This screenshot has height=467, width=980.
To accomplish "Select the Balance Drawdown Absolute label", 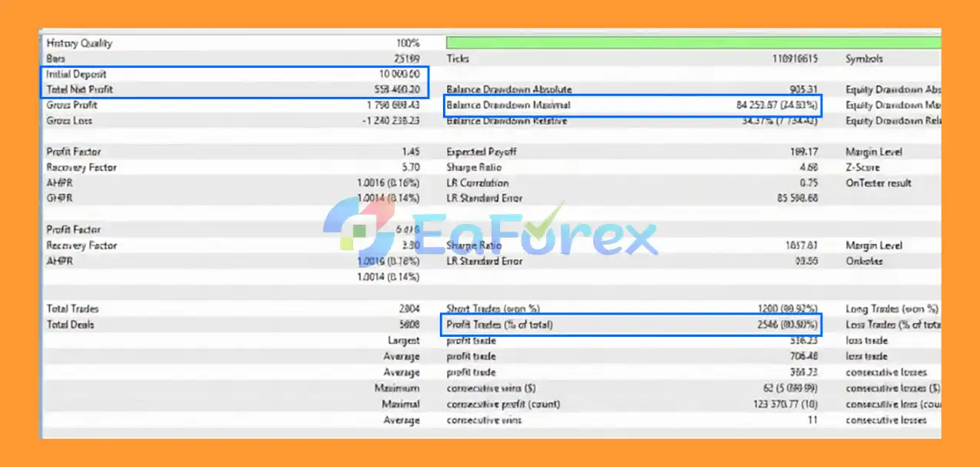I will click(509, 90).
